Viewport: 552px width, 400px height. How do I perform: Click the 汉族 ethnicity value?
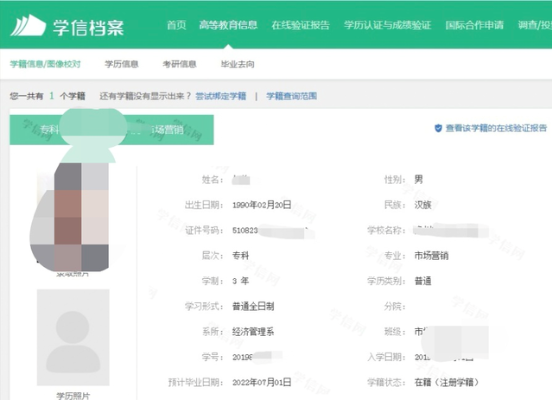coord(423,205)
